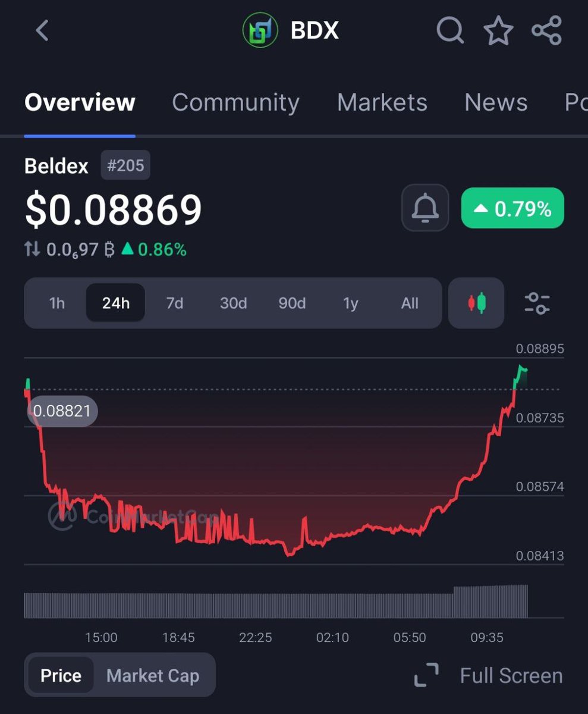Select the 7d time range
Viewport: 588px width, 714px height.
[x=174, y=303]
